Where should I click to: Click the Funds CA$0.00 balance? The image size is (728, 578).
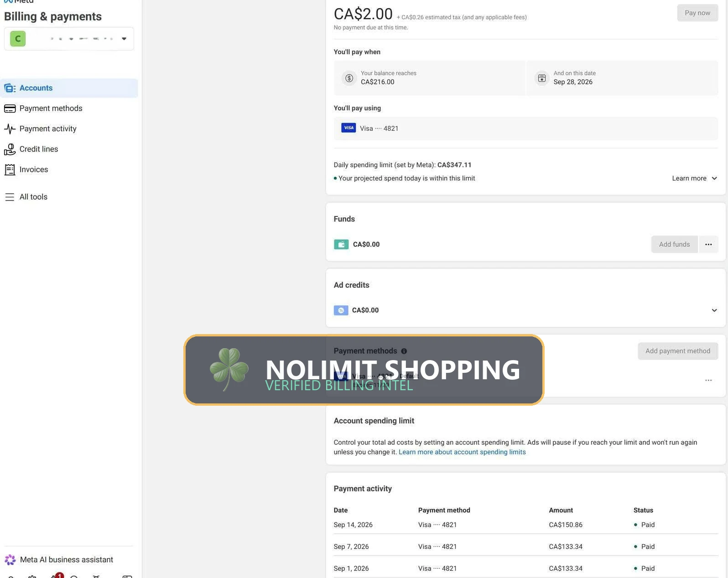pyautogui.click(x=366, y=244)
